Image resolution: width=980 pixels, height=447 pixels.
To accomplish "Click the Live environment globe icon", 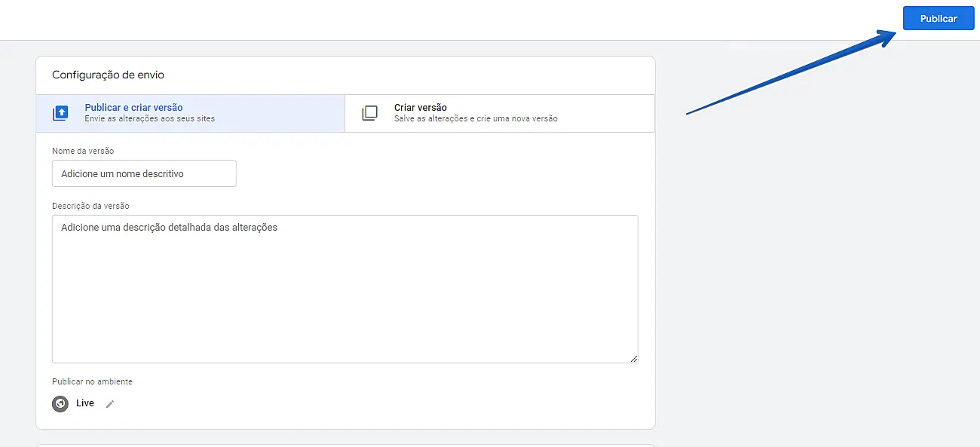I will (60, 403).
